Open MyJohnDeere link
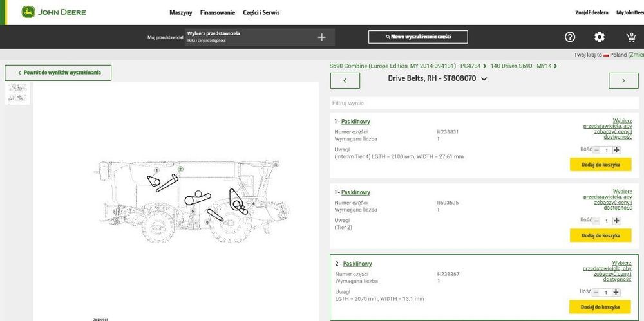The width and height of the screenshot is (644, 321). (x=630, y=13)
